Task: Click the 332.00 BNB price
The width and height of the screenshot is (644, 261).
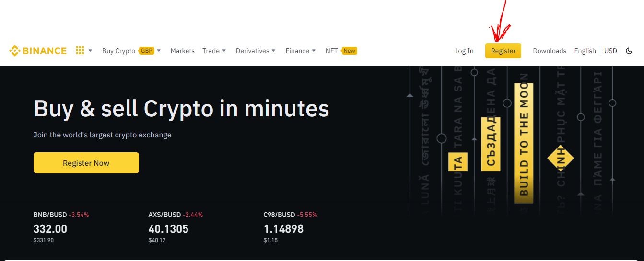Action: [x=50, y=229]
